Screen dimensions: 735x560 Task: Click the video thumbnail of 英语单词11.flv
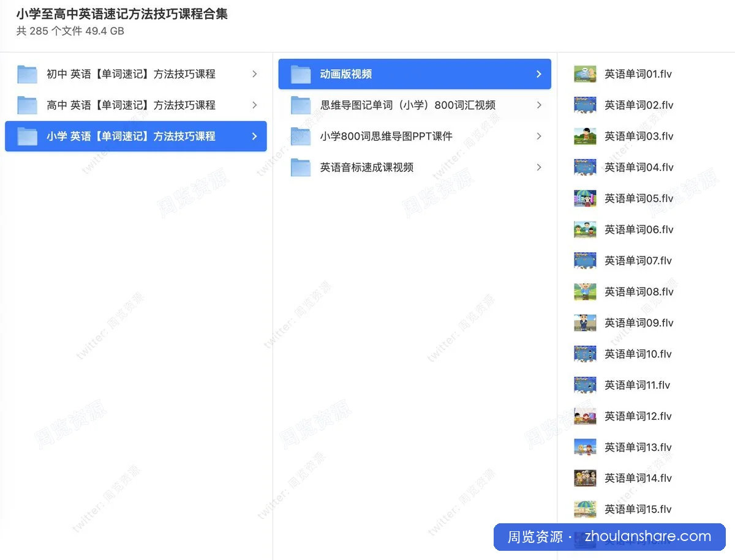(585, 385)
